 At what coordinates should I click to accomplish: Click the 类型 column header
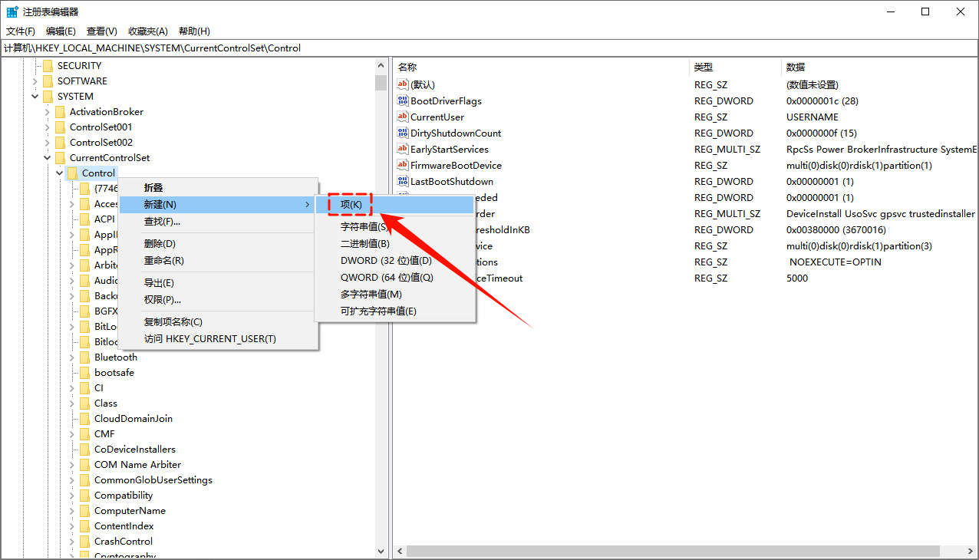coord(704,68)
